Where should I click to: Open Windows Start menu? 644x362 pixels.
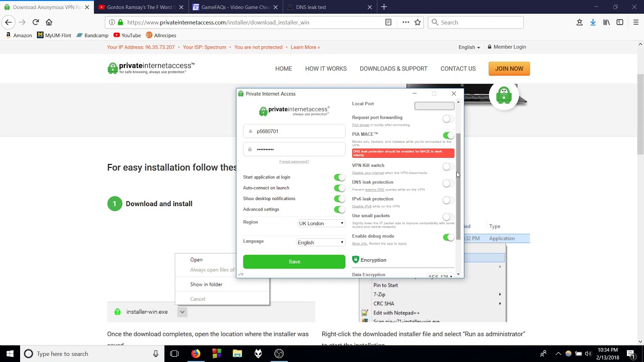10,353
